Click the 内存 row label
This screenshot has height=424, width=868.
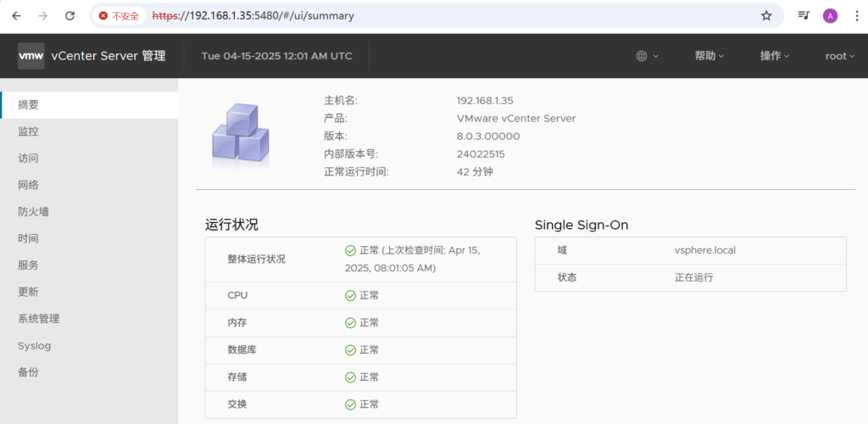tap(237, 323)
